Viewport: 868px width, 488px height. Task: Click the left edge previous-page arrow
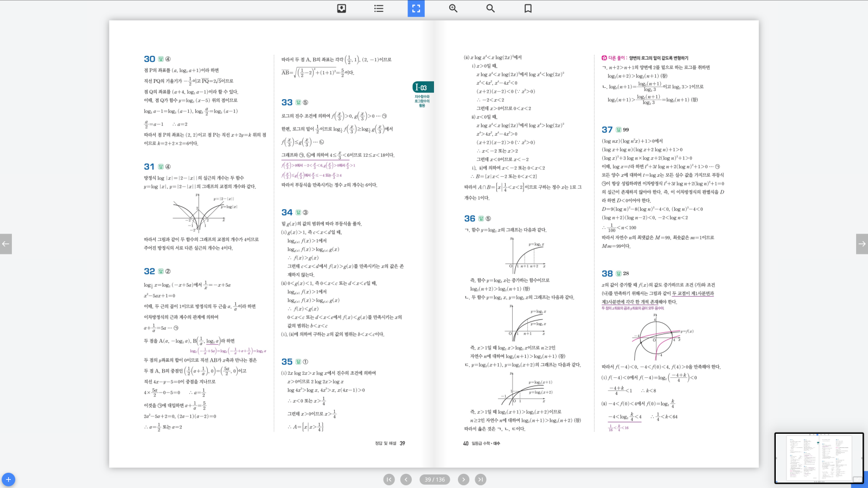tap(5, 244)
